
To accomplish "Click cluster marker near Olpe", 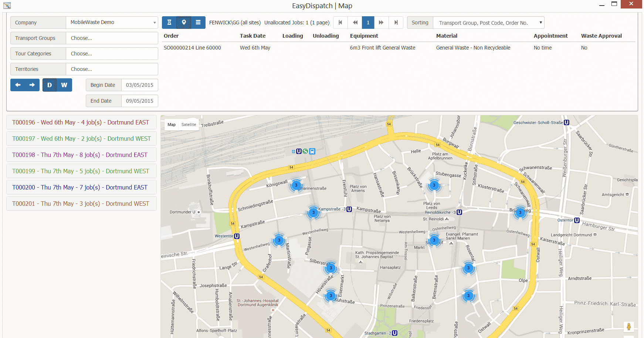I will (468, 296).
